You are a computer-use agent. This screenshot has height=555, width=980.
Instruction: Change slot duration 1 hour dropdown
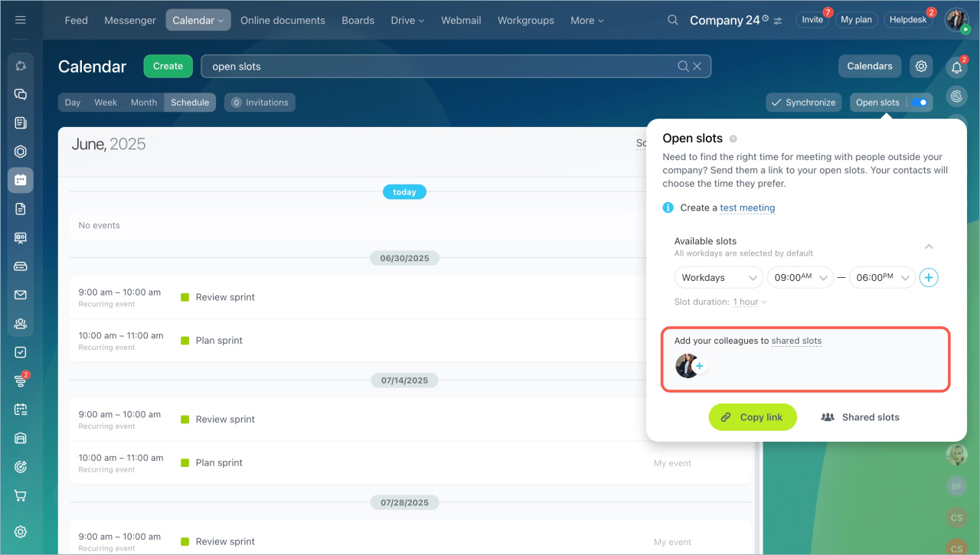[749, 302]
